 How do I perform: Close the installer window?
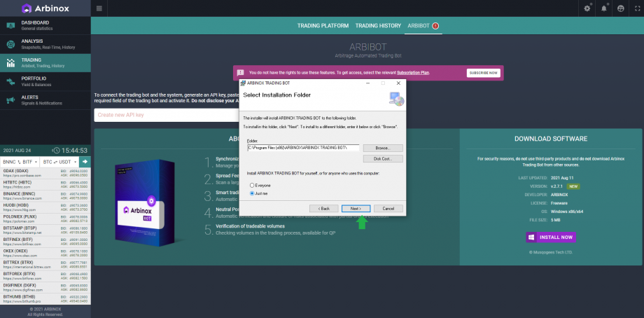pos(398,83)
